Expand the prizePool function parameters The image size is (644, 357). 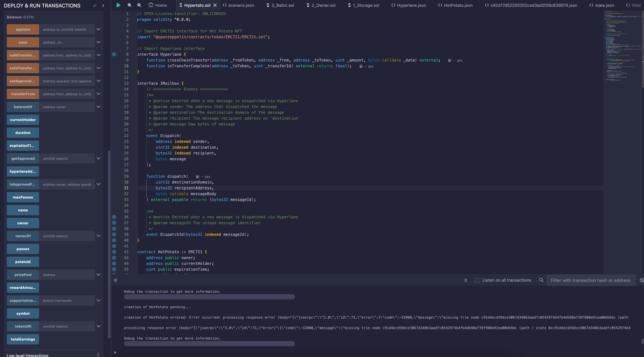(99, 275)
